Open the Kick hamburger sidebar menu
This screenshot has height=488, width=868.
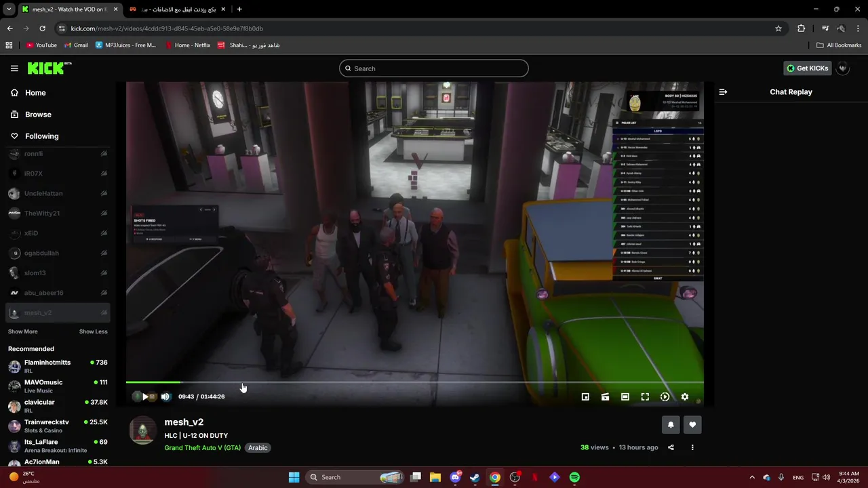pos(14,68)
